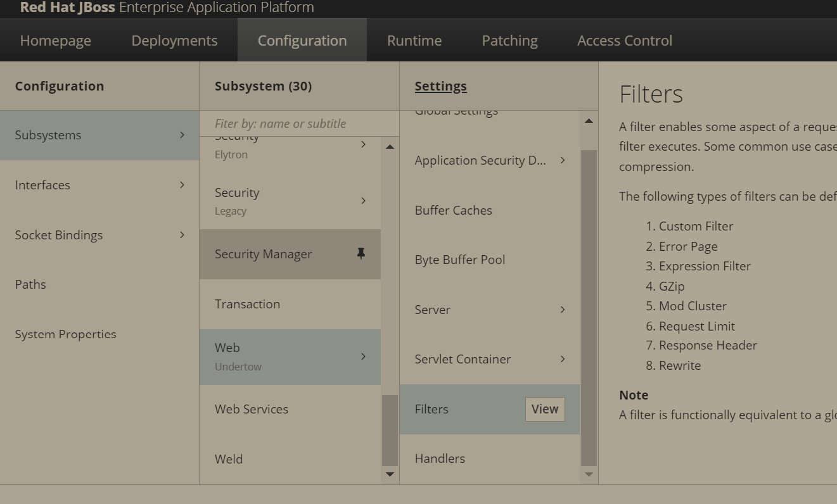The image size is (837, 504).
Task: Select Security Manager subsystem
Action: point(290,254)
